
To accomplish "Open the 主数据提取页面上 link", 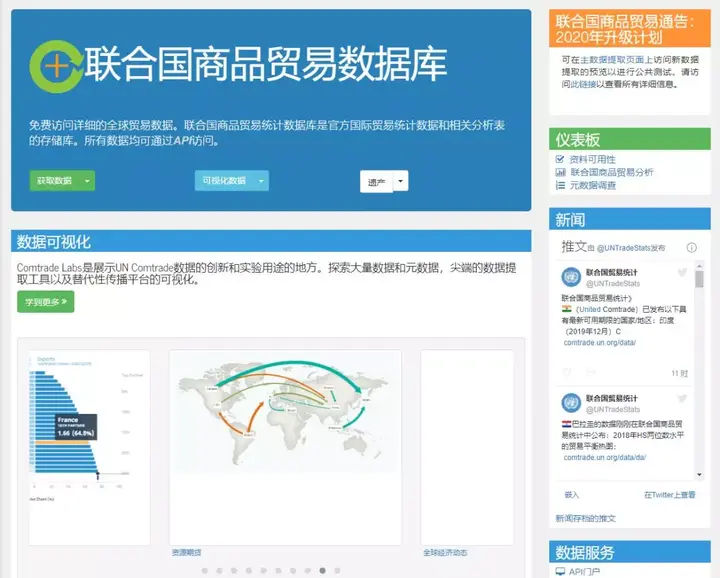I will (x=617, y=60).
